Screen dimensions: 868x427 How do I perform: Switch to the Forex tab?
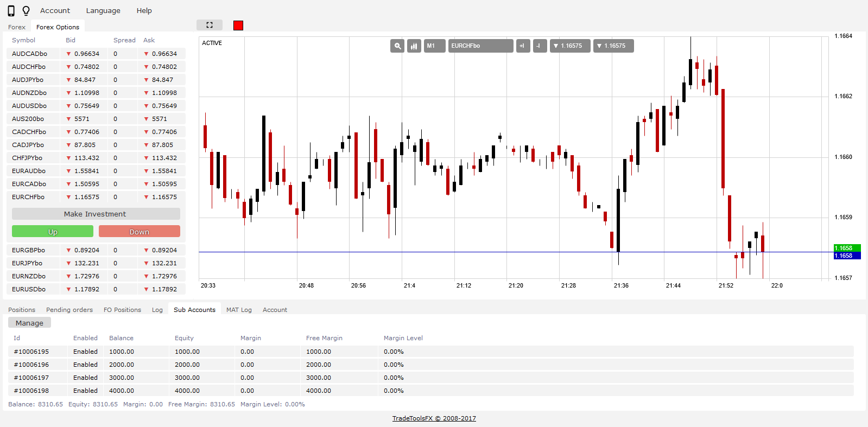[17, 27]
